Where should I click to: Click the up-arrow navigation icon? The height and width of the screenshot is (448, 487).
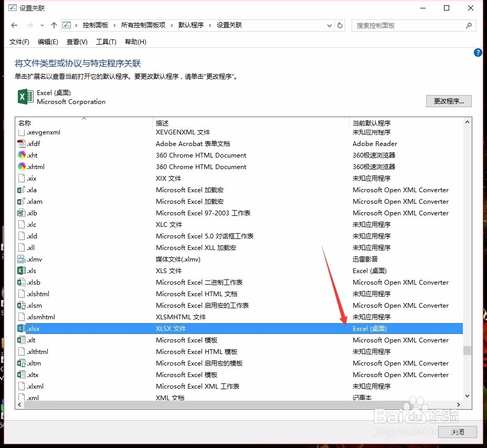tap(54, 25)
